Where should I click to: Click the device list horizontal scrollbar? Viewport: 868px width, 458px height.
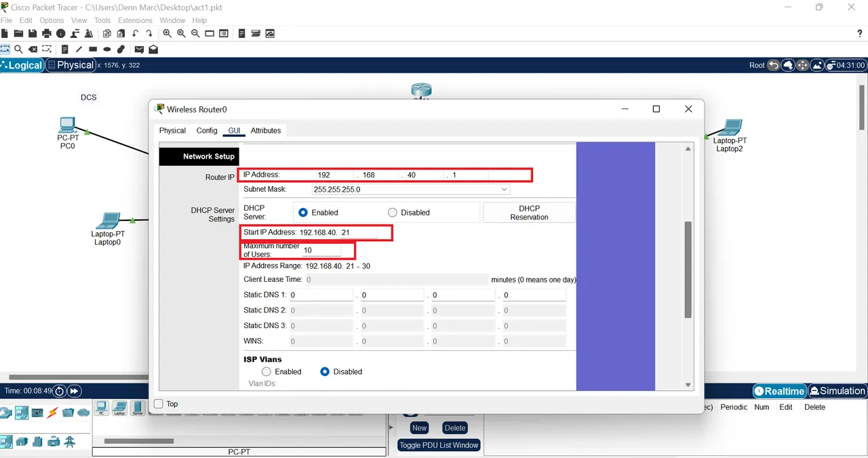(x=139, y=441)
